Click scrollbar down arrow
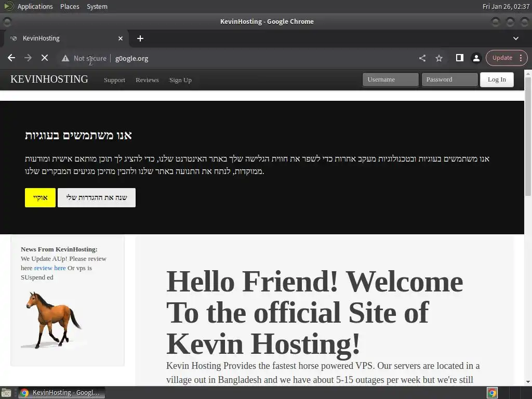 528,382
